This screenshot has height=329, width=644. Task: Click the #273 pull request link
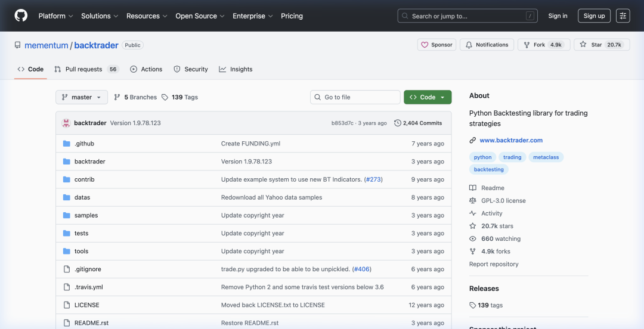click(373, 179)
